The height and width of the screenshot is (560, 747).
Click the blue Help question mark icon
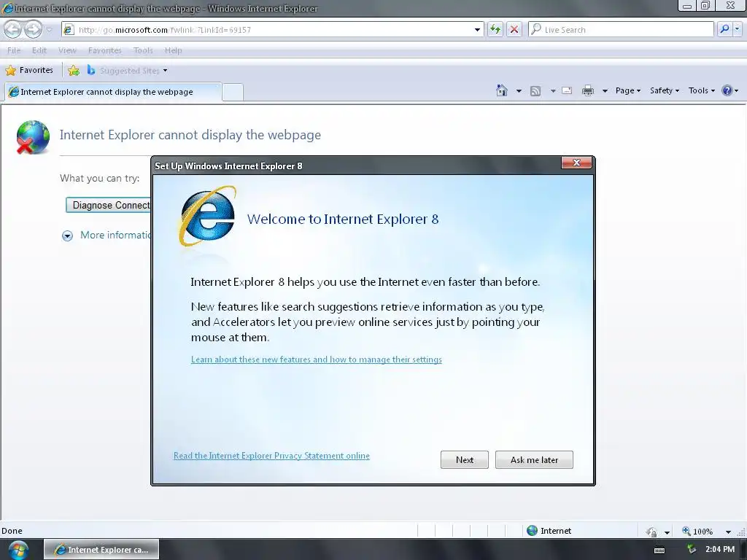tap(727, 90)
